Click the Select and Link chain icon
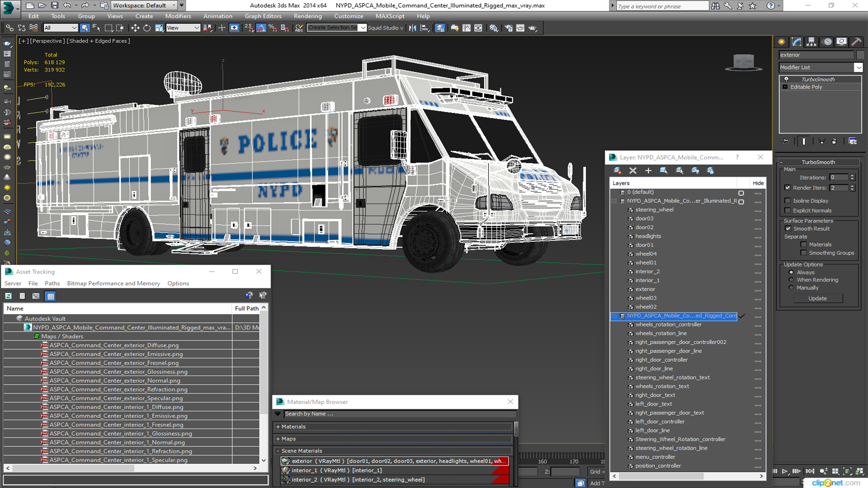This screenshot has width=868, height=488. coord(9,28)
